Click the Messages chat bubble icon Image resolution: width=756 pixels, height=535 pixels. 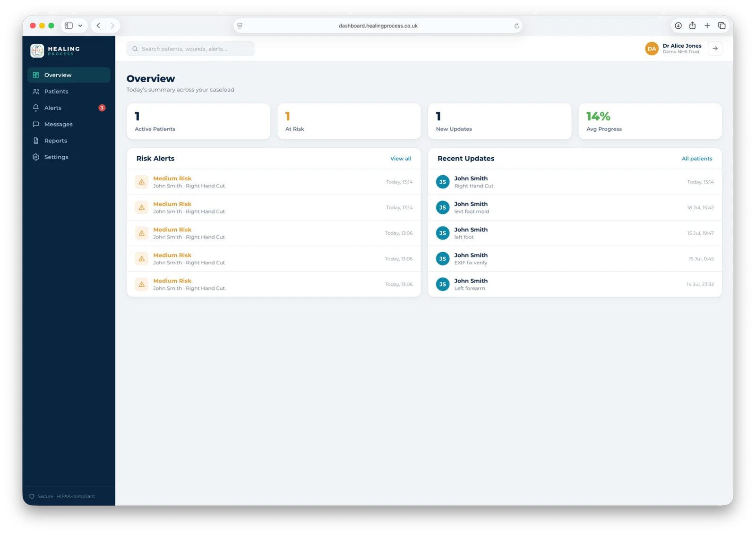pos(36,124)
